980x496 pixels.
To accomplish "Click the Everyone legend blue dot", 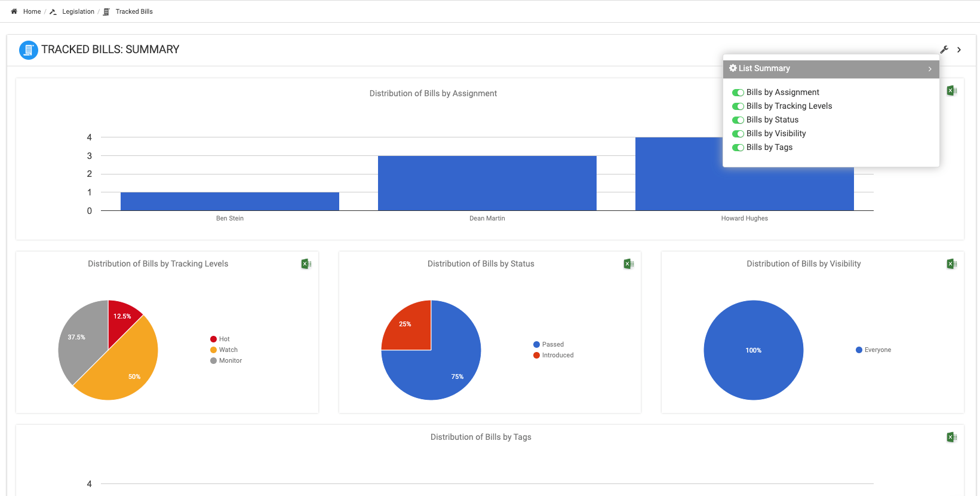I will [x=859, y=350].
